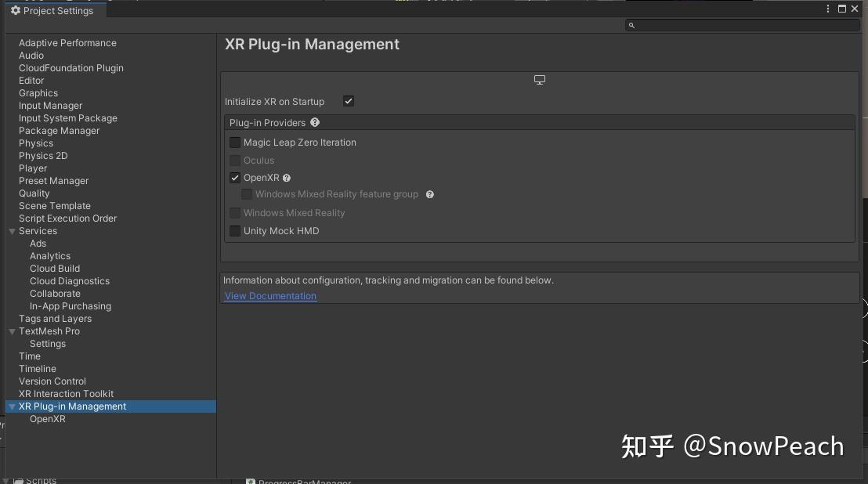
Task: Open the View Documentation link
Action: coord(270,295)
